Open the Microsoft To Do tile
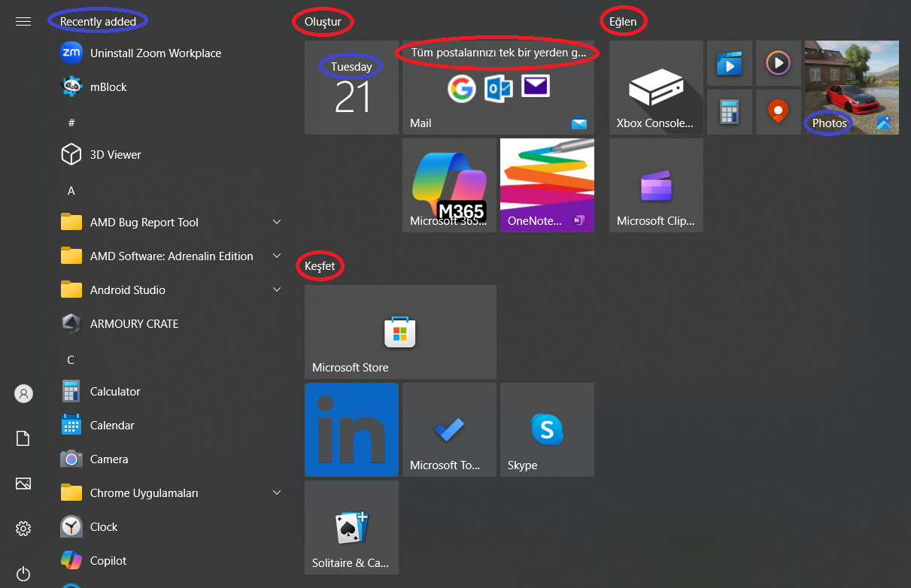This screenshot has height=588, width=911. click(449, 429)
